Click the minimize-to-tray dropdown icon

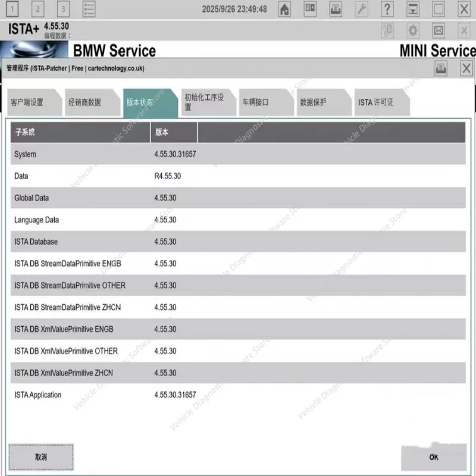pos(413,9)
